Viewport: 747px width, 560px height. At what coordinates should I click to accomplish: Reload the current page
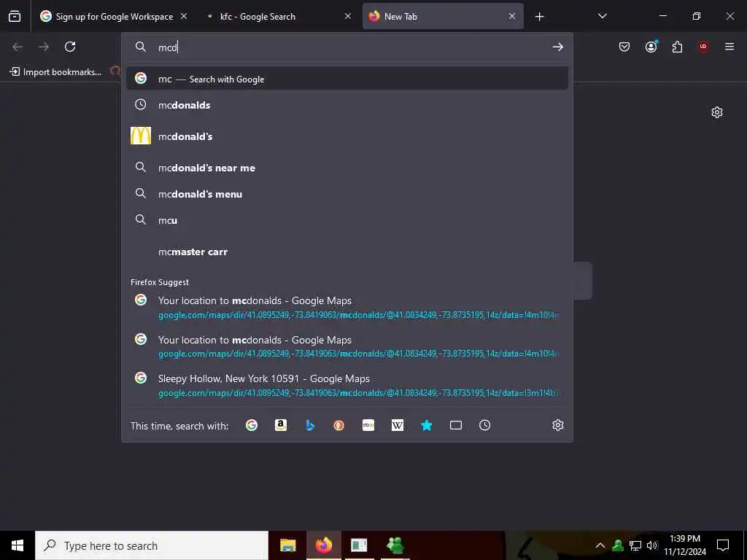pos(70,47)
